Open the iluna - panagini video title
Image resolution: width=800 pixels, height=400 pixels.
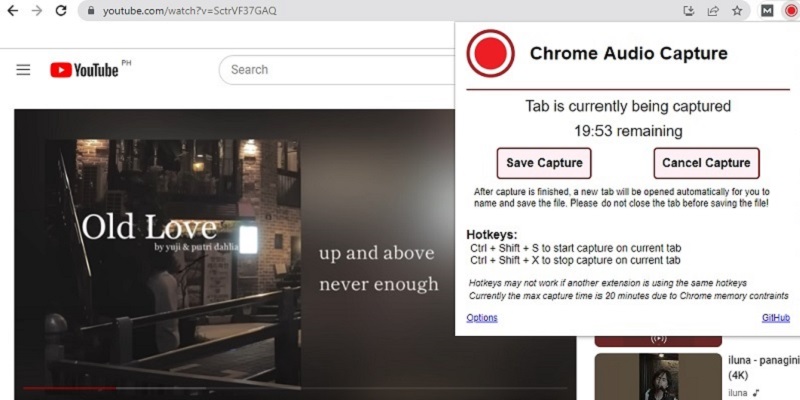[763, 368]
